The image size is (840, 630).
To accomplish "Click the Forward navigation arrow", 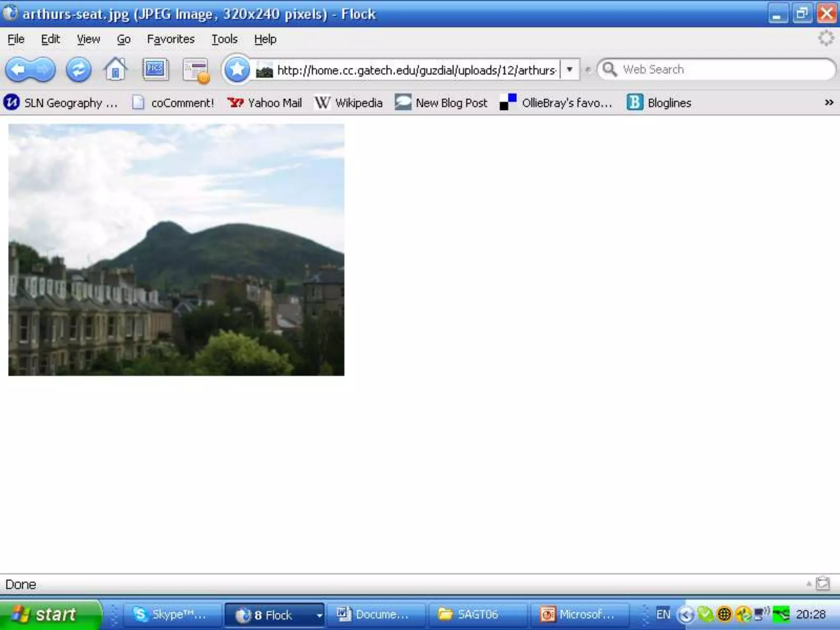I will click(x=43, y=70).
